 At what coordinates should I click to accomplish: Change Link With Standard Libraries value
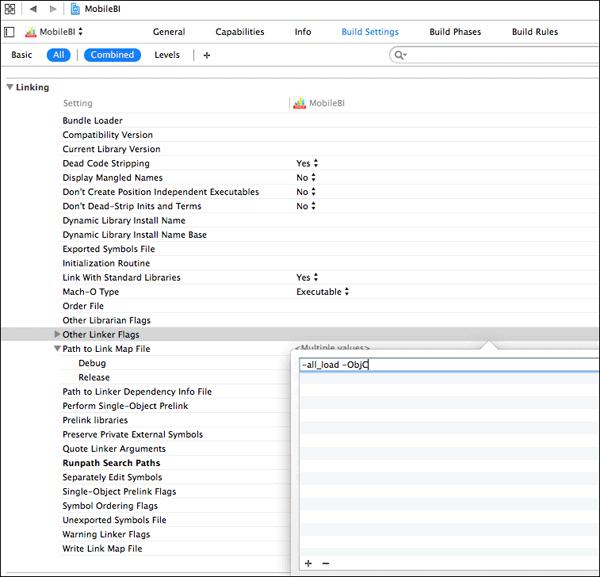307,277
